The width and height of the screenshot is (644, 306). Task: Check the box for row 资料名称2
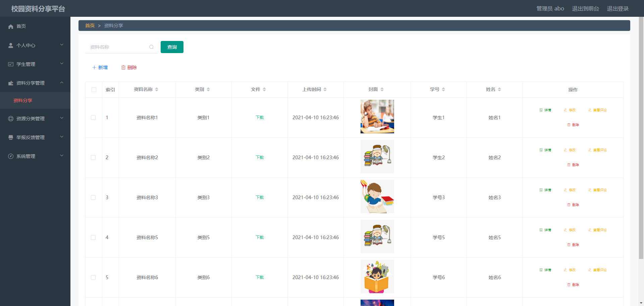pyautogui.click(x=93, y=158)
